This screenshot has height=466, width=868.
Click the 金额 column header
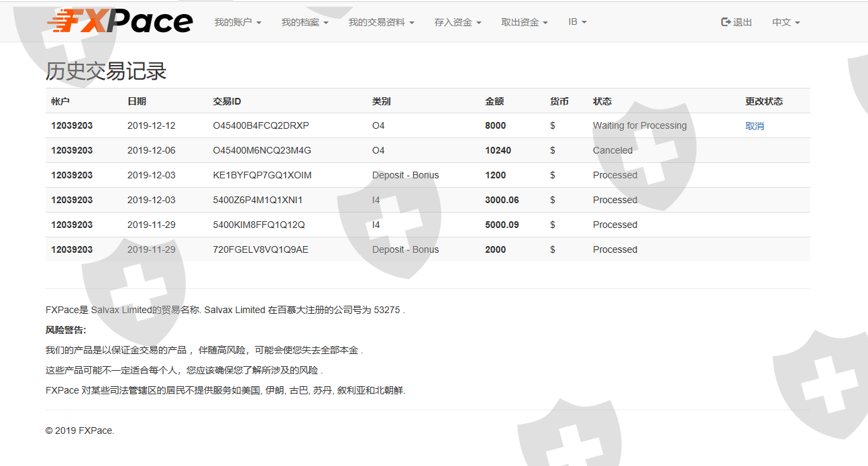494,101
